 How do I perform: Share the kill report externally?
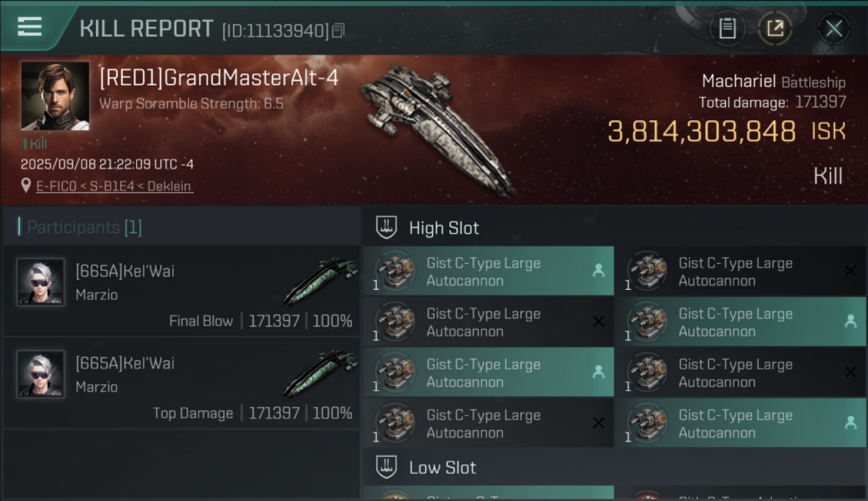[x=775, y=28]
